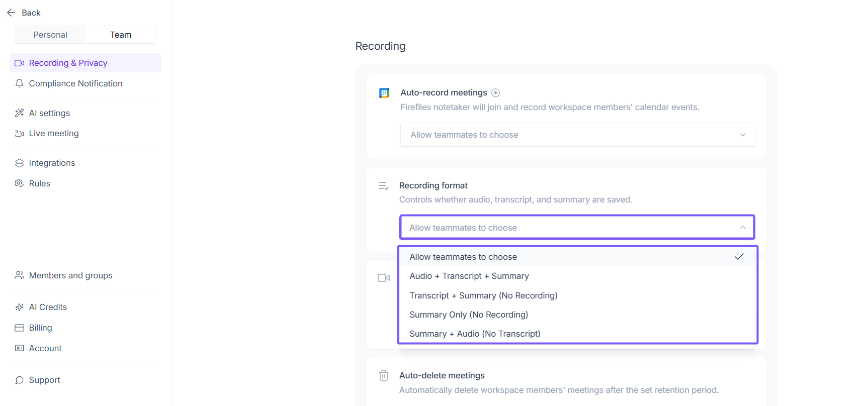The height and width of the screenshot is (406, 868).
Task: Select Transcript + Summary (No Recording)
Action: click(x=483, y=295)
